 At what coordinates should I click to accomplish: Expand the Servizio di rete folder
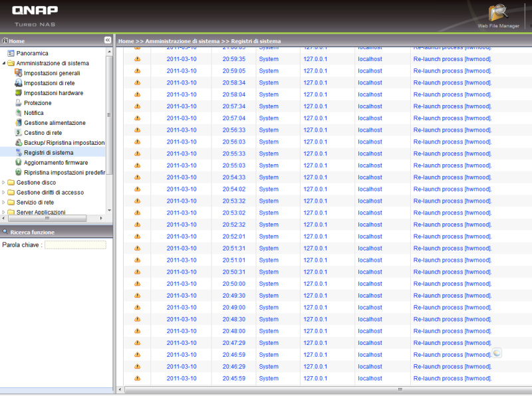(3, 203)
